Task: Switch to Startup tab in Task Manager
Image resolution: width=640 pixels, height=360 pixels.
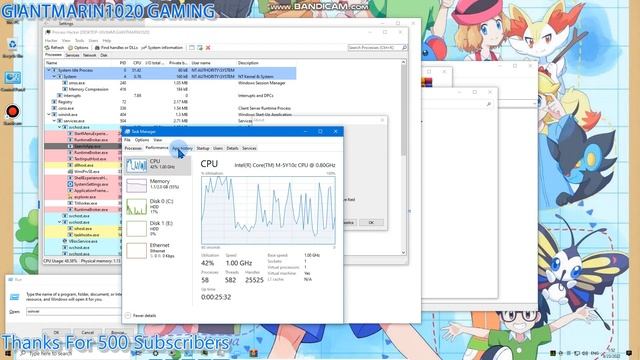Action: [203, 148]
